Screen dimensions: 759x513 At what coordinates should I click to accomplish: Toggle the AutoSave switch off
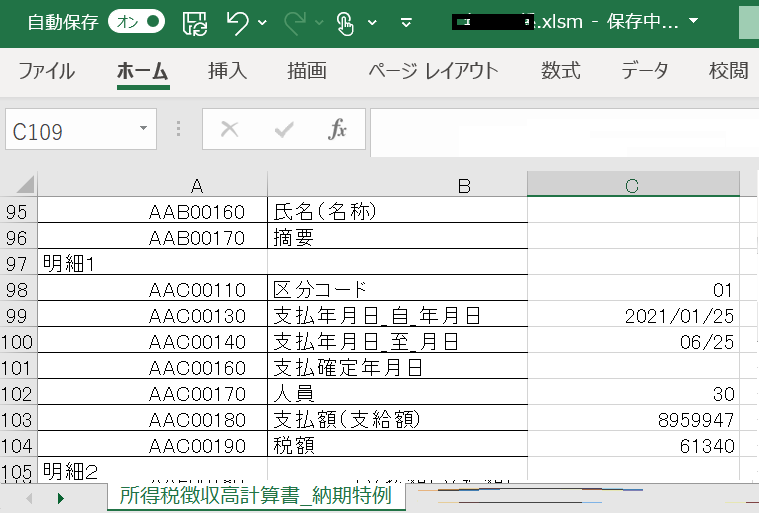pos(137,22)
